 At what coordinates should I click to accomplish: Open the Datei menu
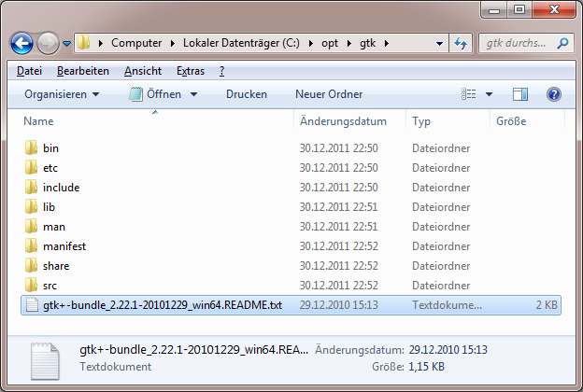pyautogui.click(x=29, y=71)
